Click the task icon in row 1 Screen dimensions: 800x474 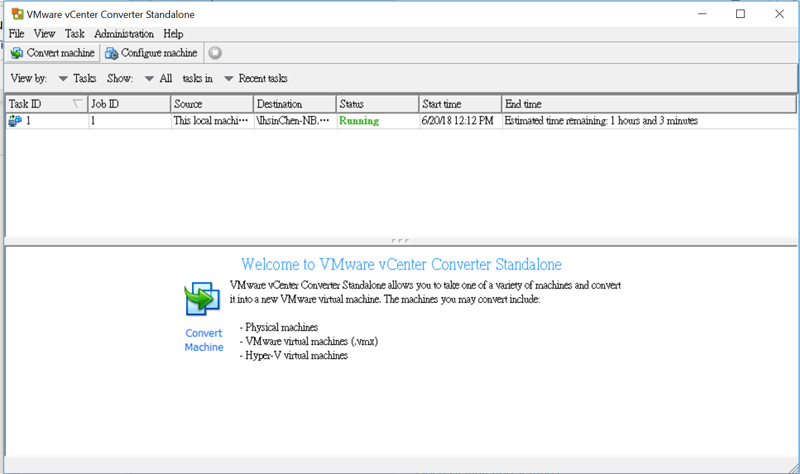pos(15,121)
